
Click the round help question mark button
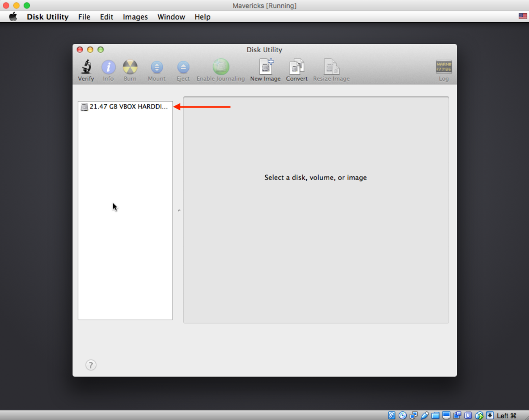pyautogui.click(x=91, y=365)
